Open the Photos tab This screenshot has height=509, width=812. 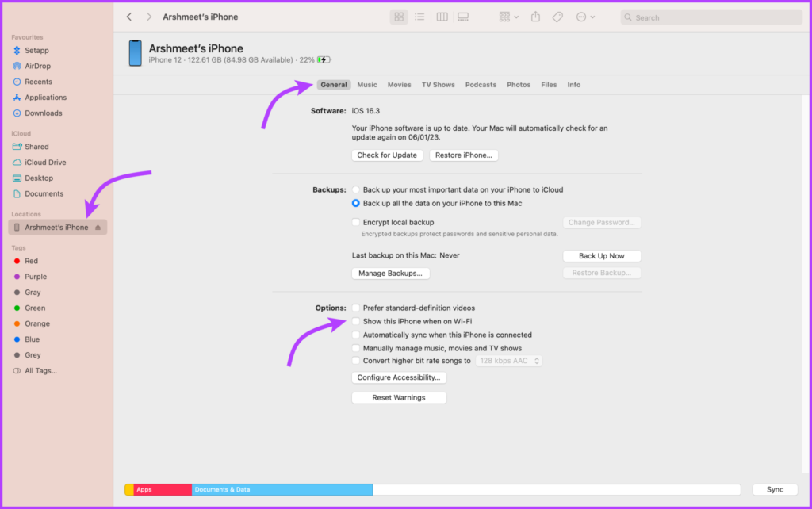click(519, 85)
